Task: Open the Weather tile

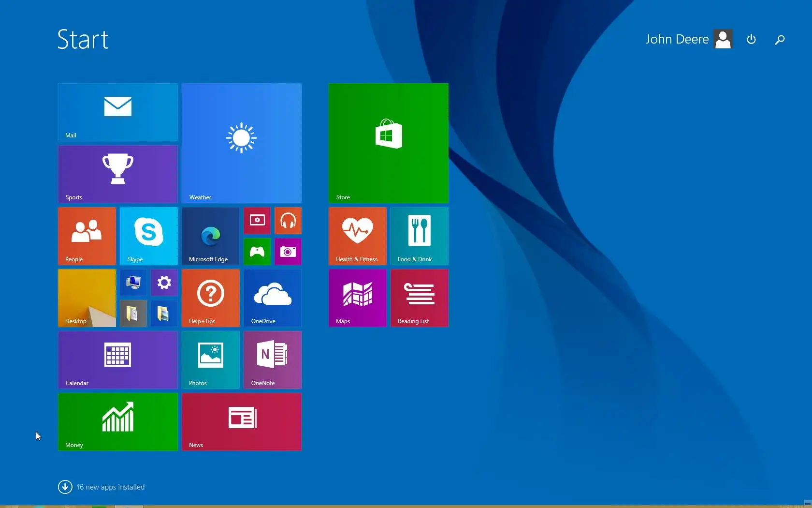Action: pyautogui.click(x=242, y=143)
